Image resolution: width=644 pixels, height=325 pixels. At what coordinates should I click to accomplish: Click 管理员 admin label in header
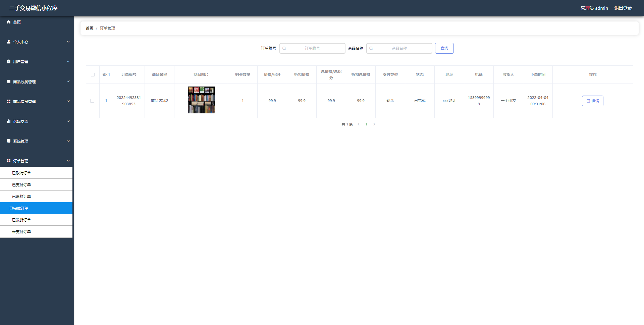point(594,8)
